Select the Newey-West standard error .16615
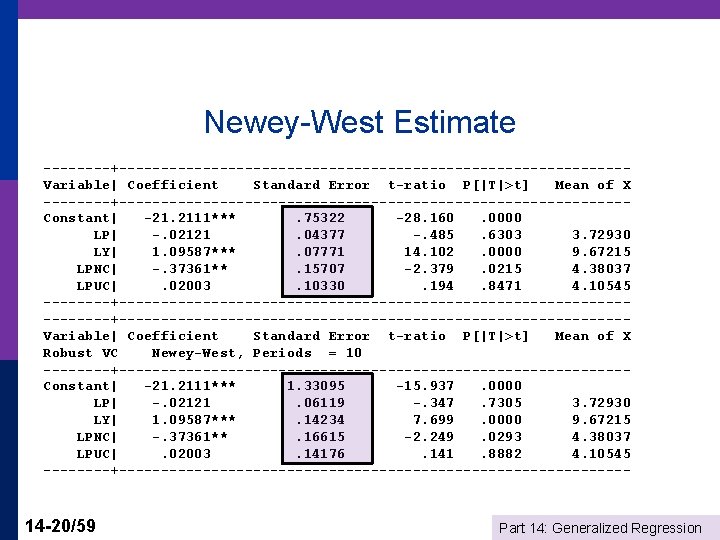 [320, 437]
